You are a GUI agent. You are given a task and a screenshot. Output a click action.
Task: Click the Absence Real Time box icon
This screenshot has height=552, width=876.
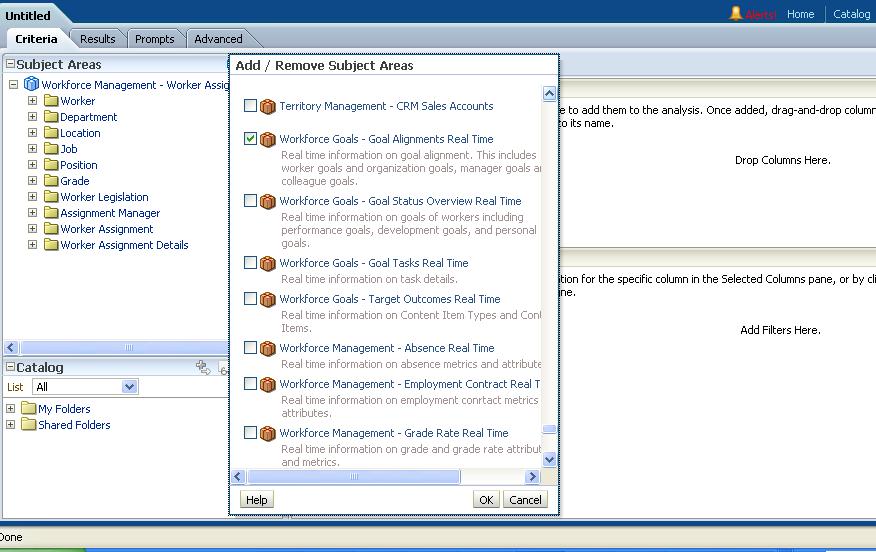click(268, 348)
